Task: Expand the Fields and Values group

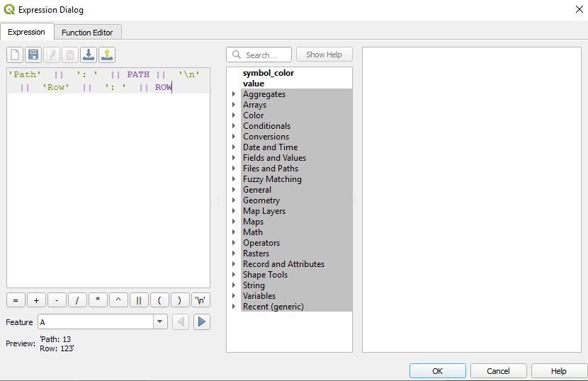Action: (234, 158)
